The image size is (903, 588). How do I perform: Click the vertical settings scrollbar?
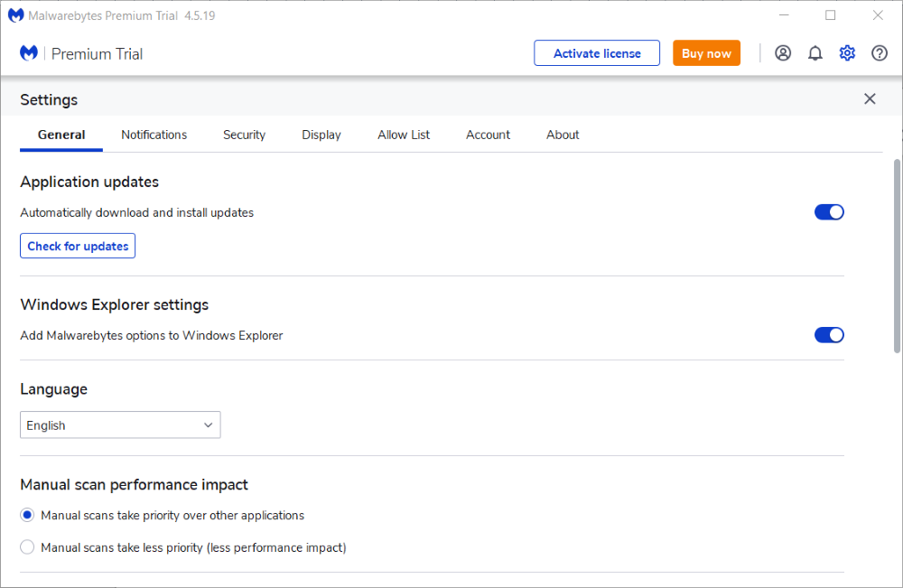pos(897,255)
